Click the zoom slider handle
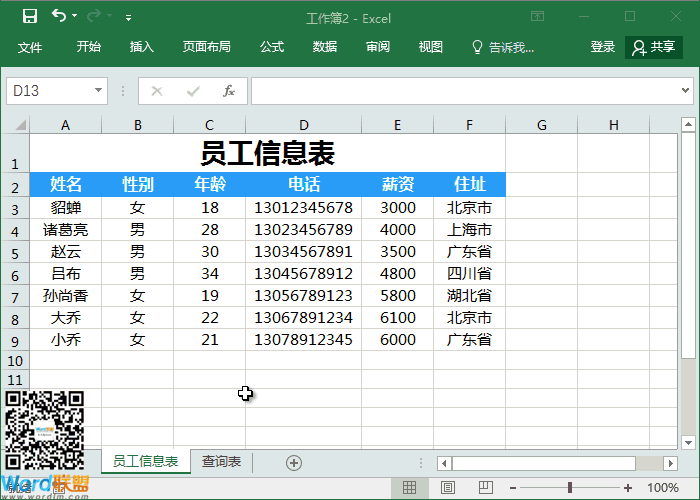700x500 pixels. tap(570, 488)
